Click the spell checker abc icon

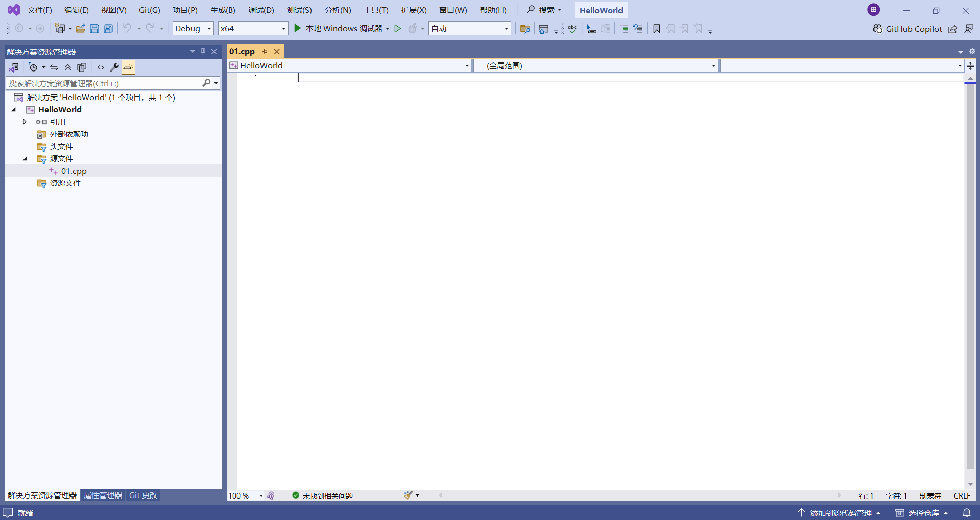[x=572, y=29]
